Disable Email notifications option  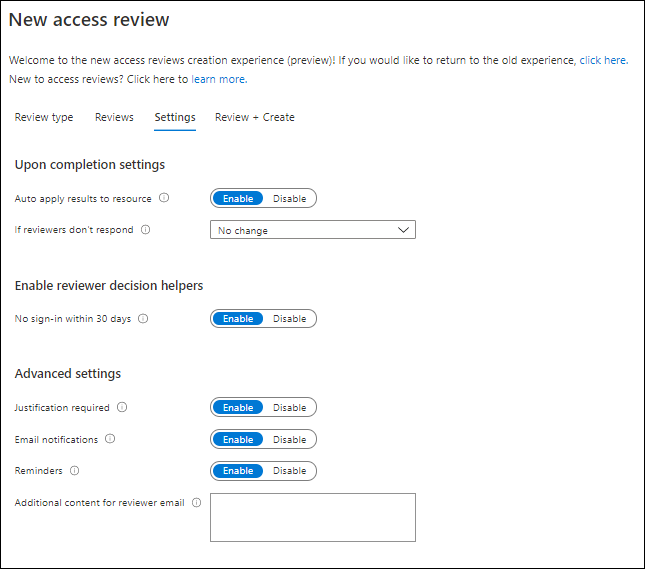click(290, 440)
